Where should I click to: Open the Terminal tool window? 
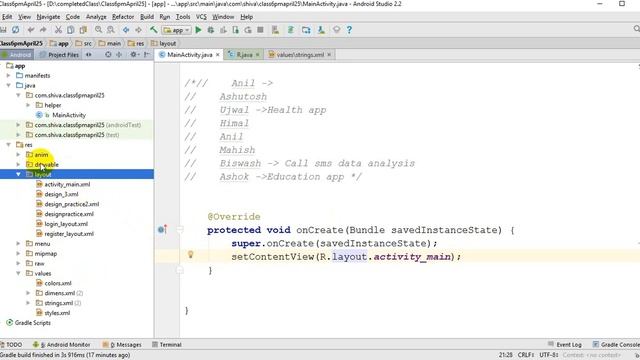coord(167,344)
